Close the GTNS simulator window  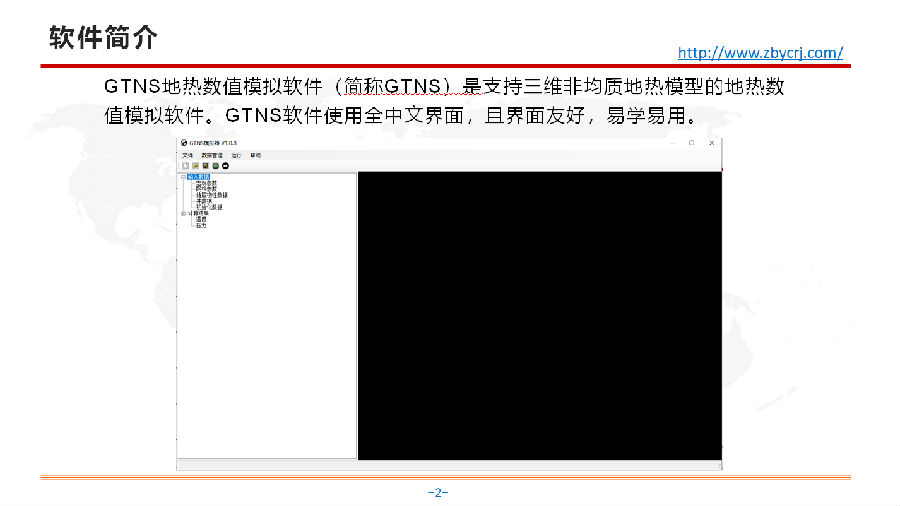[711, 144]
